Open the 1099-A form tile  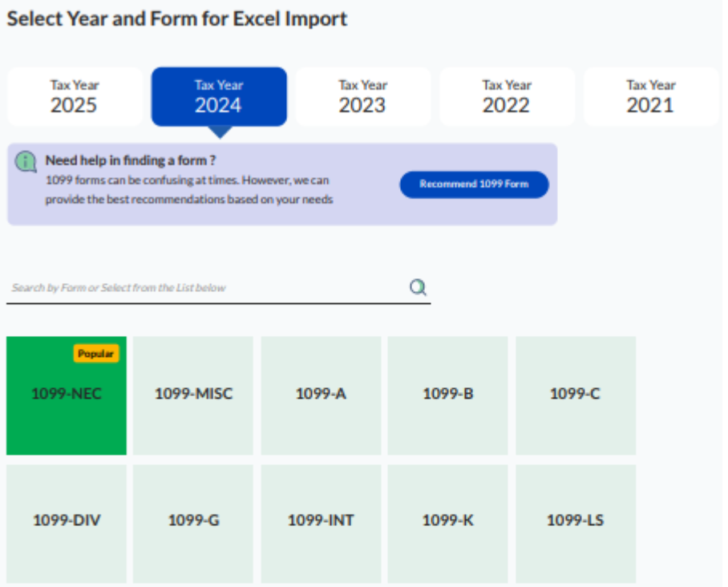(x=321, y=395)
